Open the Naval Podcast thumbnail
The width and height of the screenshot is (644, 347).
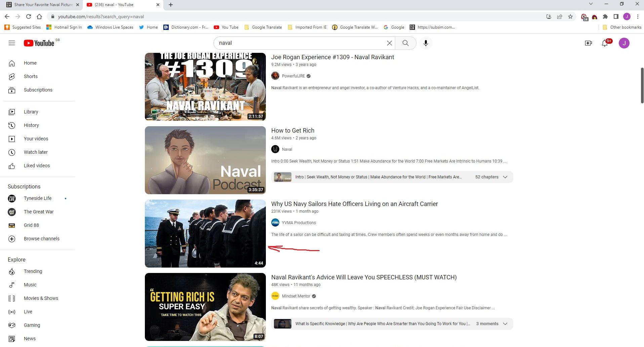pyautogui.click(x=205, y=160)
